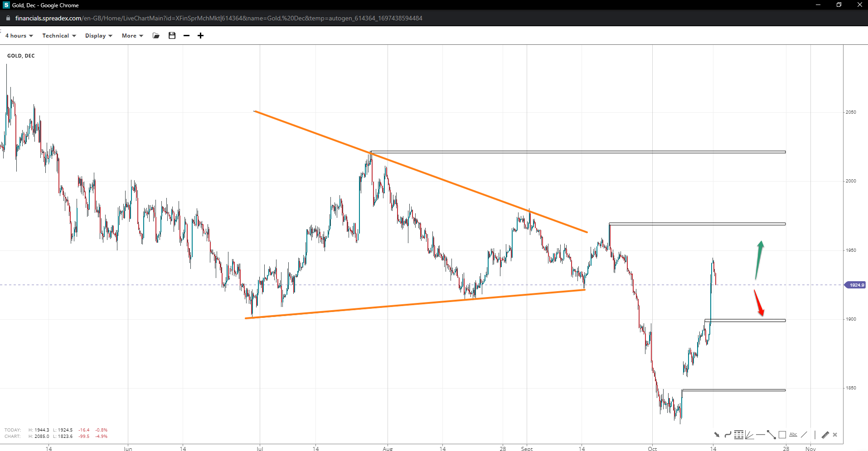Expand the Technical indicators menu
Image resolution: width=868 pixels, height=451 pixels.
[59, 36]
